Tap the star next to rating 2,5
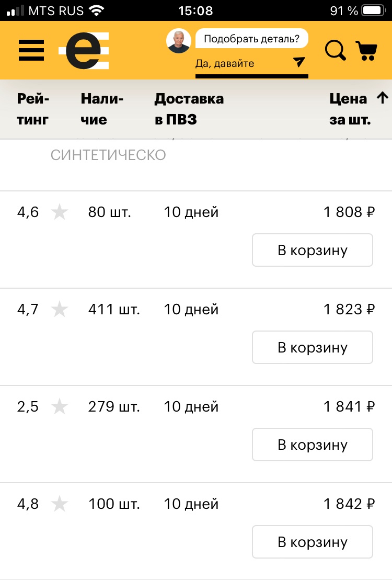This screenshot has height=580, width=392. coord(60,406)
